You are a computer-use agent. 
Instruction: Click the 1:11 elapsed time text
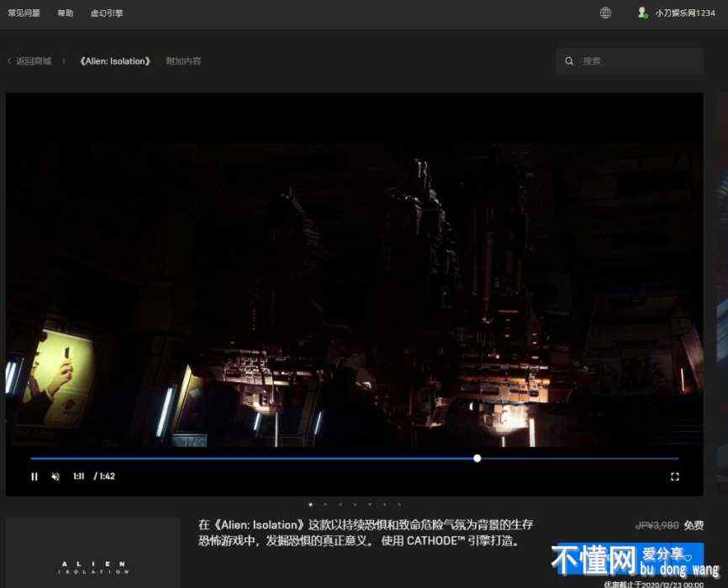click(x=78, y=476)
